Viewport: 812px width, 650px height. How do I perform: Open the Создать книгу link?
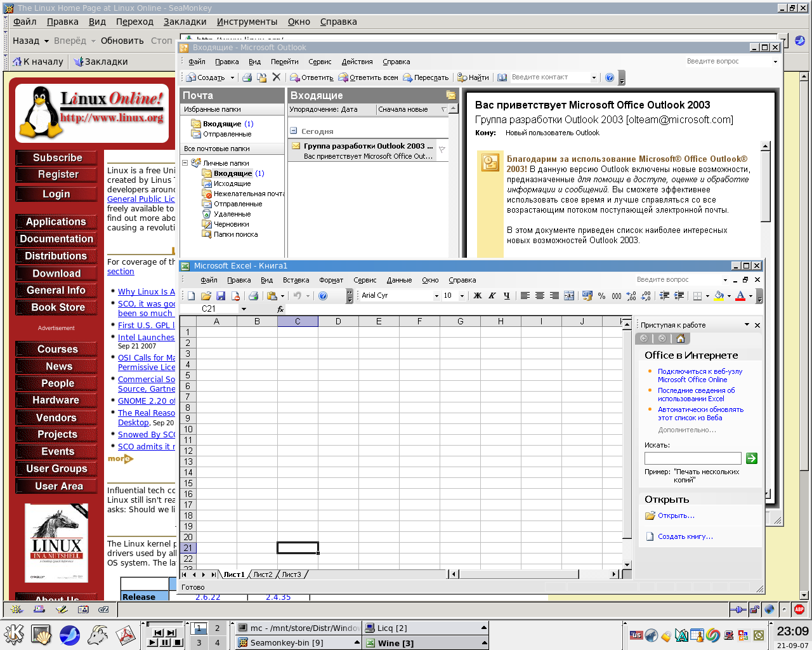(684, 536)
